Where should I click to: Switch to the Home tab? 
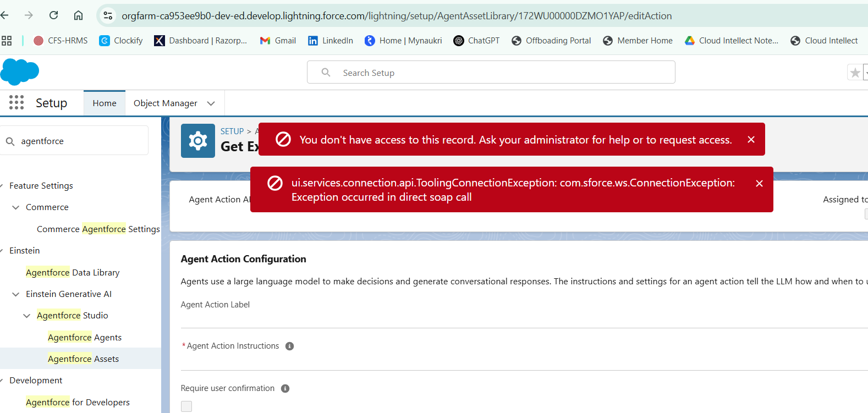pos(105,103)
